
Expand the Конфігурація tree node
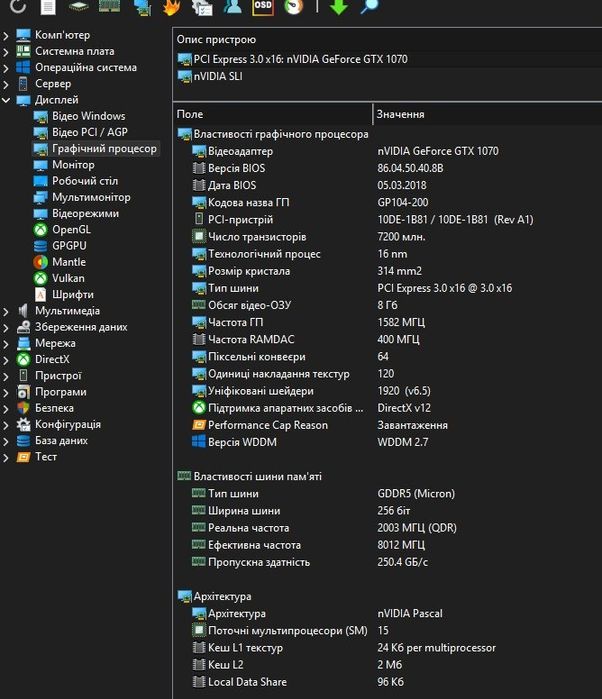point(6,425)
